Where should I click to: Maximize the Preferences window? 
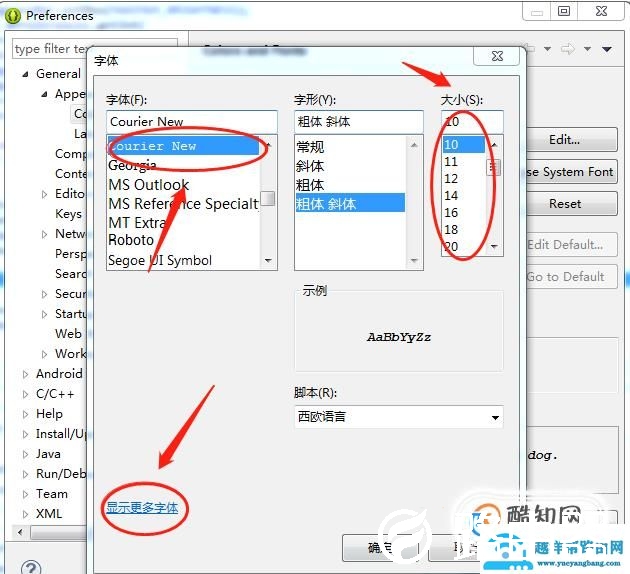564,11
